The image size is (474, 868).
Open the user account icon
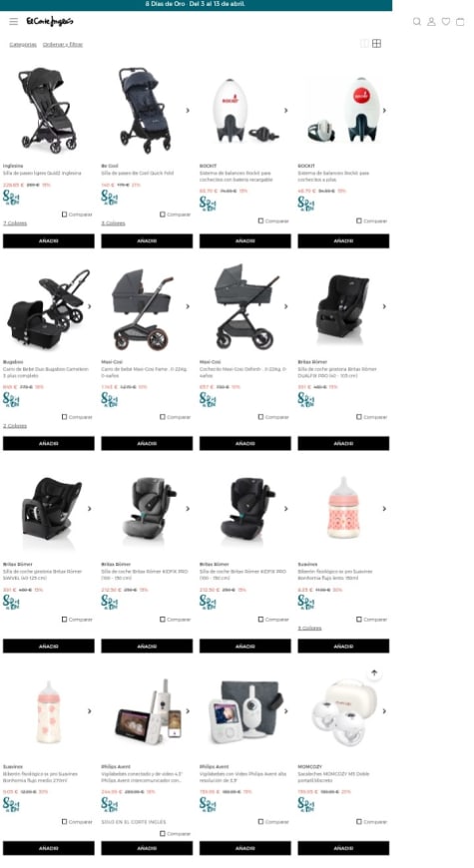(x=431, y=22)
